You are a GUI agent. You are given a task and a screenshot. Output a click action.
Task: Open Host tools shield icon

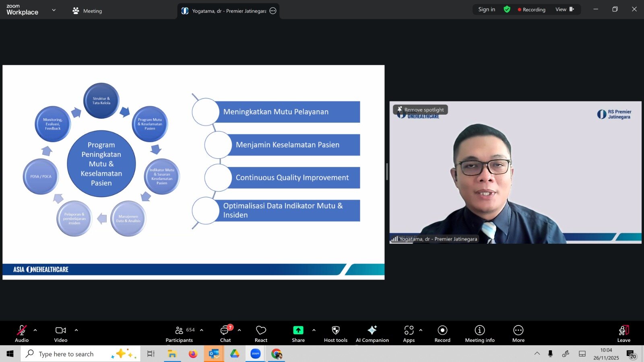tap(335, 334)
